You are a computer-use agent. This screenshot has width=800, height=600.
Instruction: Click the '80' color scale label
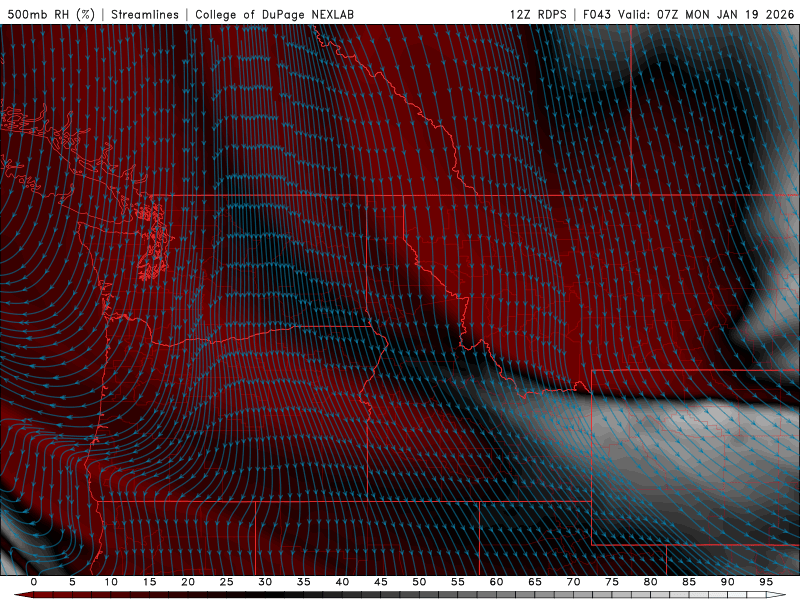(650, 582)
